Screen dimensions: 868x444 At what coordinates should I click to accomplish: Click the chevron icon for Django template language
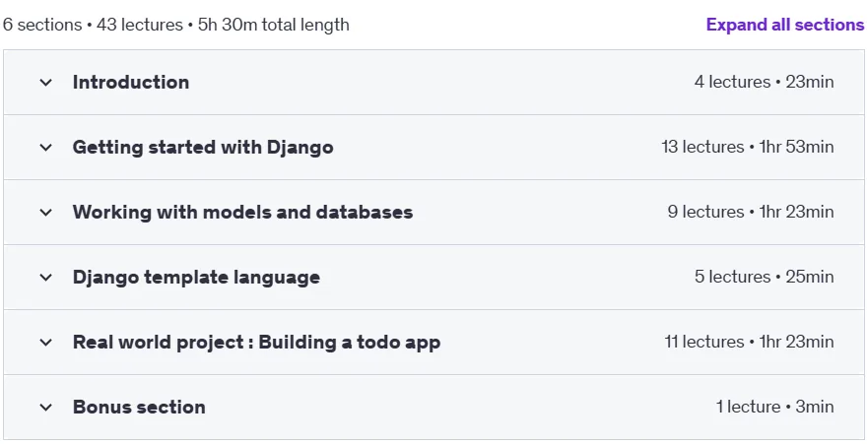coord(46,278)
